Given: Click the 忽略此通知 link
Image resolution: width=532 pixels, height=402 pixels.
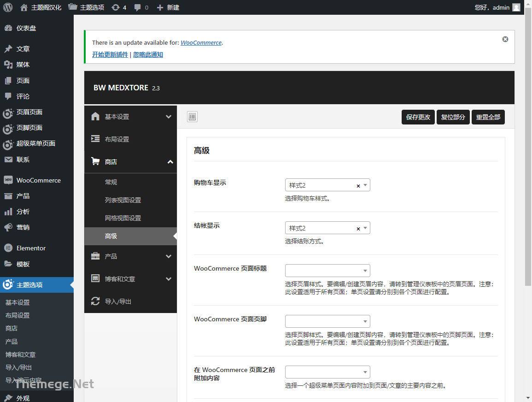Looking at the screenshot, I should [148, 54].
